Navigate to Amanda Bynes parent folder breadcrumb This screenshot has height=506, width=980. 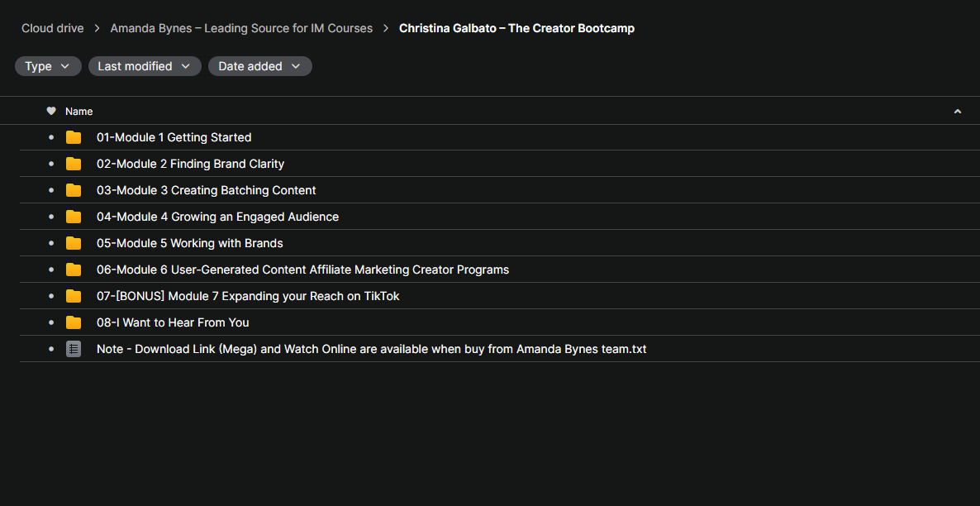(x=241, y=28)
